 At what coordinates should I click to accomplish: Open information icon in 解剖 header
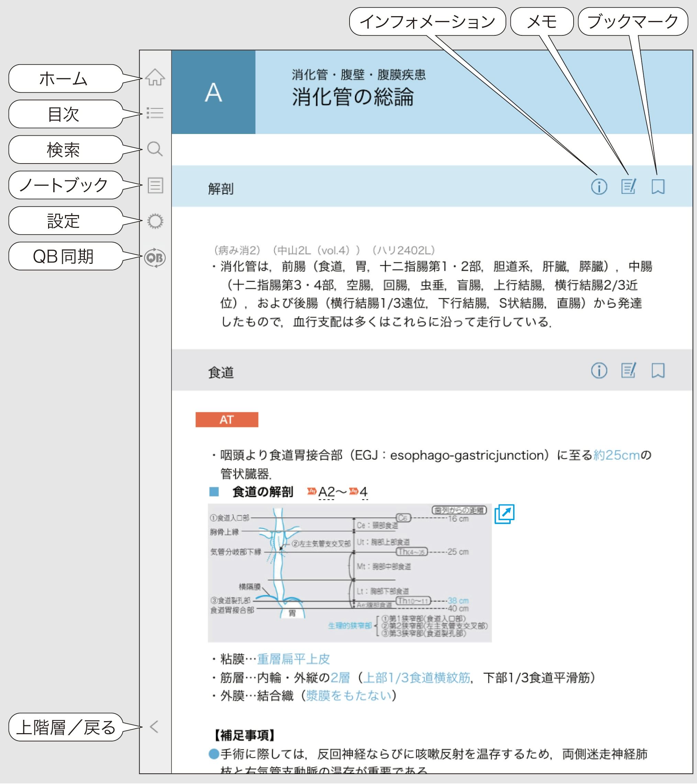599,187
